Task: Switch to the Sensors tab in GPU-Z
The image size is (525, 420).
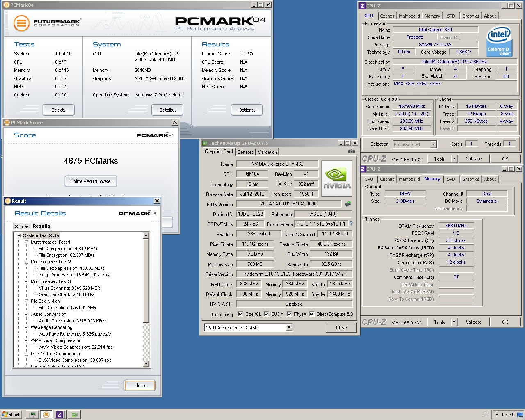Action: [245, 152]
